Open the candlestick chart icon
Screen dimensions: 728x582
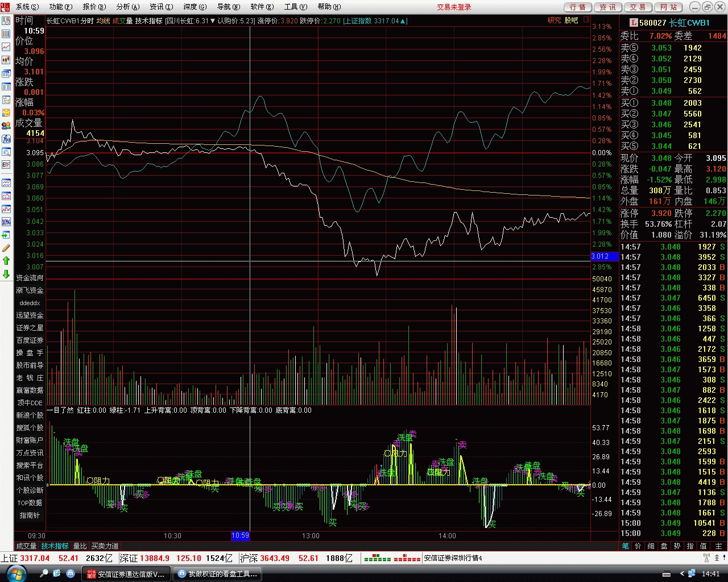6,60
